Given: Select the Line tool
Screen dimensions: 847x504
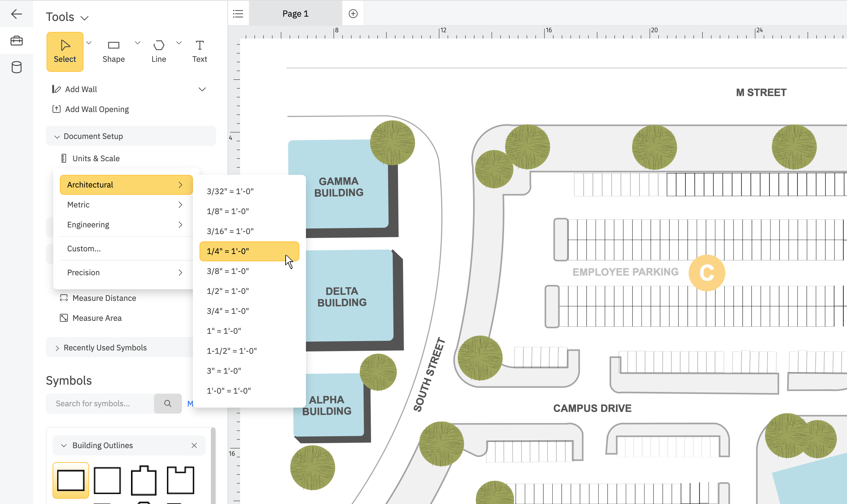Looking at the screenshot, I should pyautogui.click(x=159, y=50).
